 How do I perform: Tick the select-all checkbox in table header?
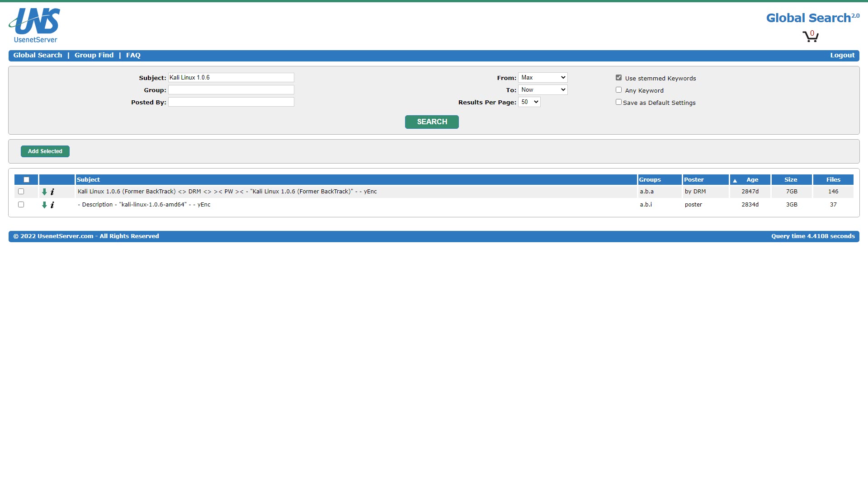(26, 180)
